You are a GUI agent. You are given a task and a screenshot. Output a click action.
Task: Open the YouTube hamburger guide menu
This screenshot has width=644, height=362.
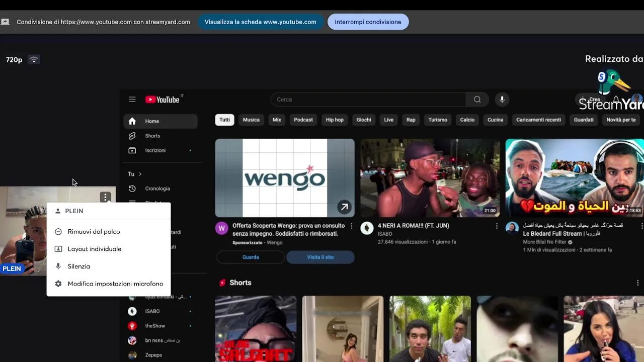pyautogui.click(x=132, y=100)
